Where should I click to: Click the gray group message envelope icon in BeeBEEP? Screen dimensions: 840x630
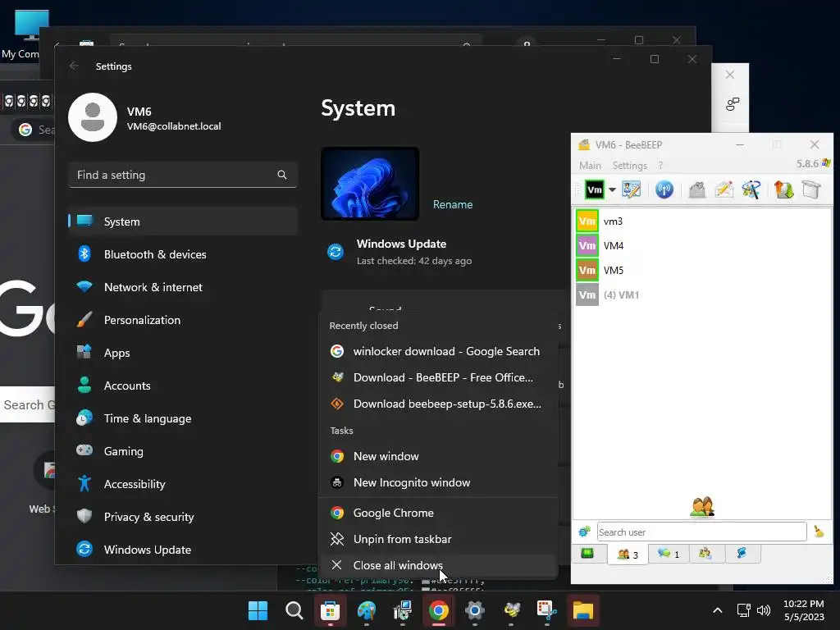pos(697,189)
